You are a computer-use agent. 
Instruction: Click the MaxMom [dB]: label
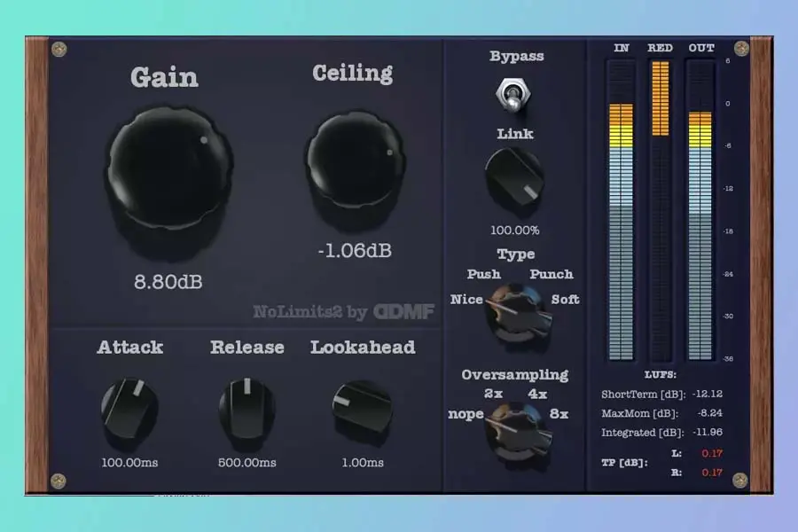tap(640, 413)
